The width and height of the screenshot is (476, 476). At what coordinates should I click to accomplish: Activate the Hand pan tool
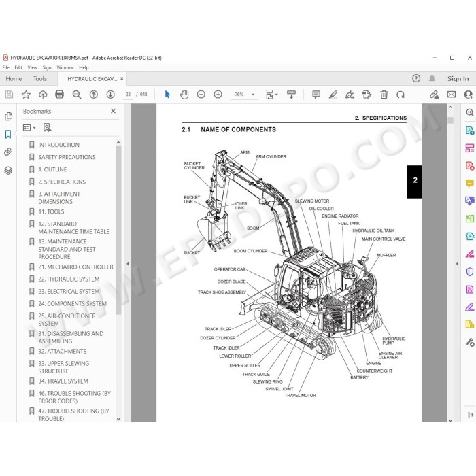coord(184,95)
